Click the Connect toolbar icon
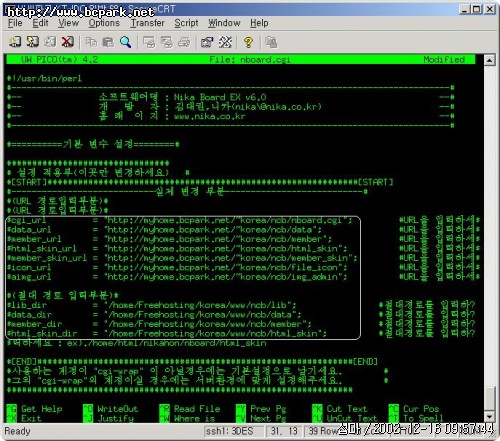Viewport: 500px width, 441px height. point(15,42)
